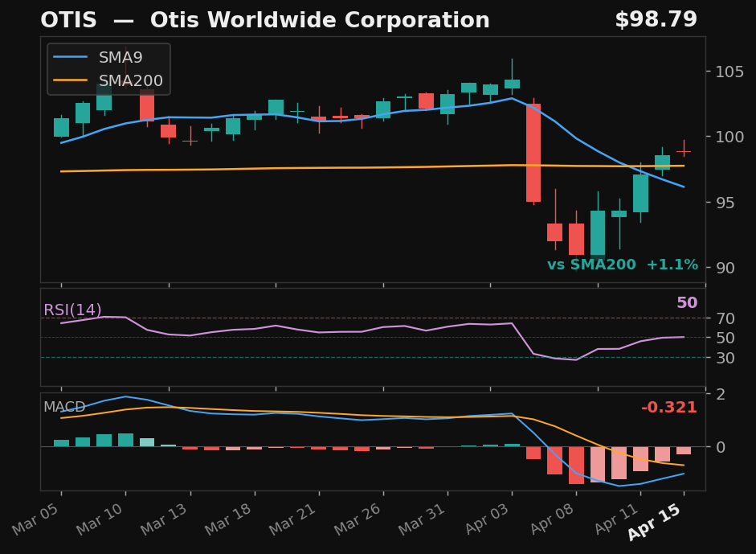Click the Apr 11 date label

[x=617, y=519]
